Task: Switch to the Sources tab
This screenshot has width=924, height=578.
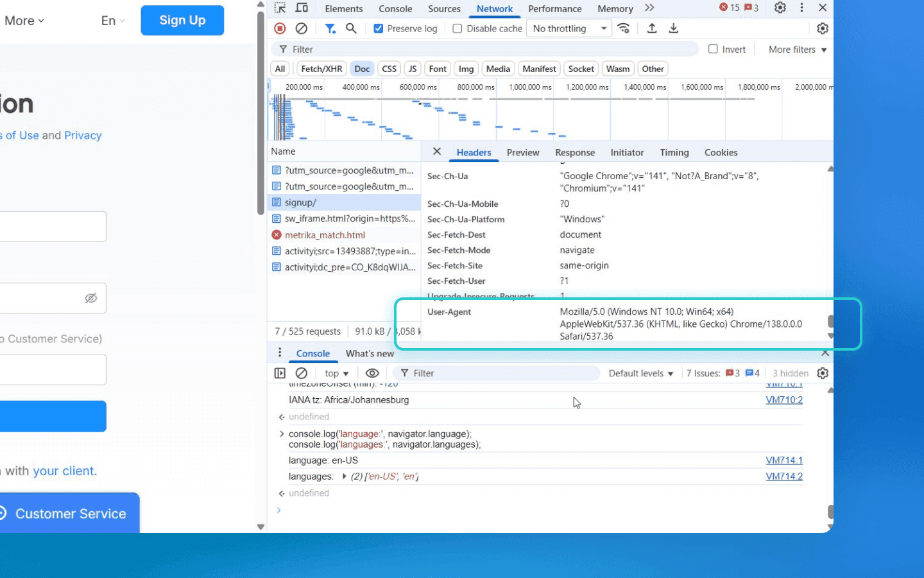Action: 444,9
